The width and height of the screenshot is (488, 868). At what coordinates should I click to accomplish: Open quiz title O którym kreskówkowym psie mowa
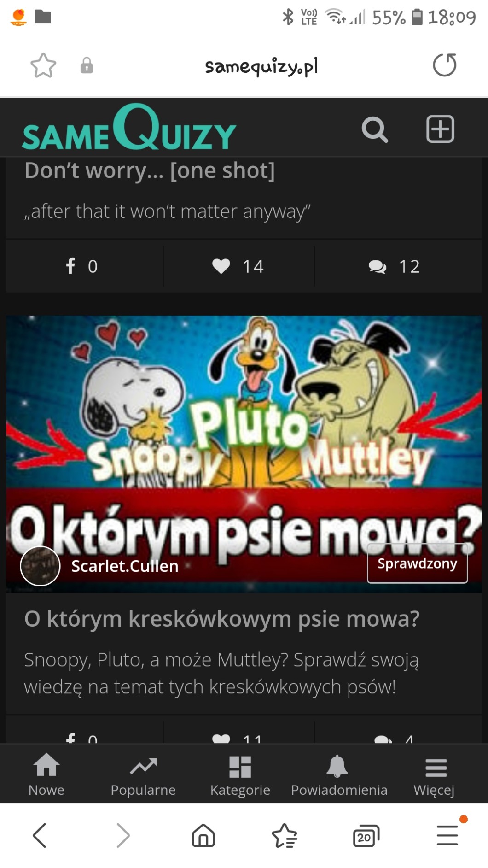[x=222, y=619]
